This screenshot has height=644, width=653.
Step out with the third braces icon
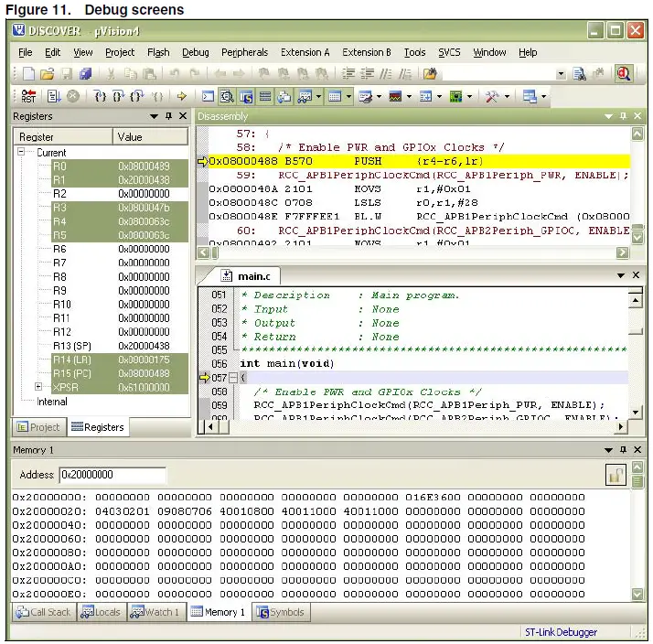coord(136,96)
